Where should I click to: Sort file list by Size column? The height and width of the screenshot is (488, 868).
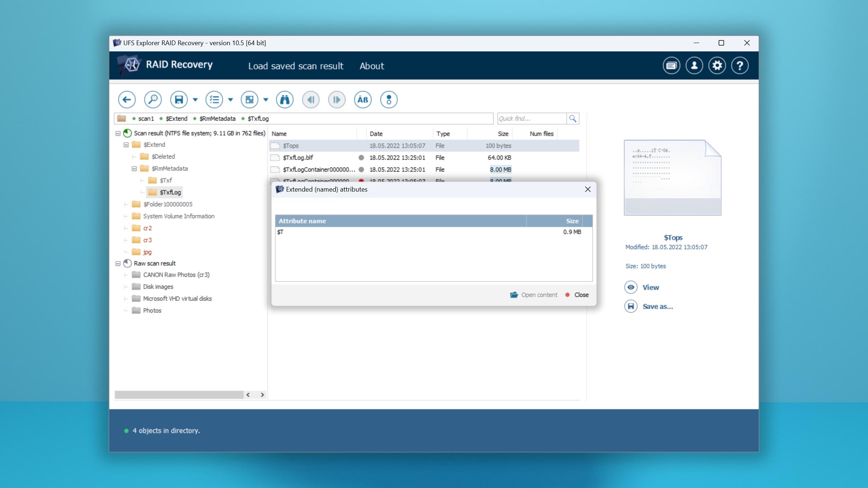click(490, 134)
